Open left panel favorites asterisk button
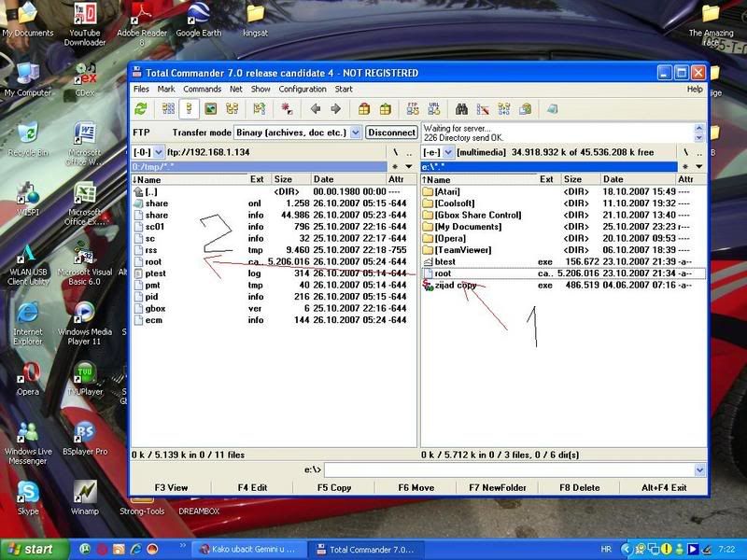The image size is (747, 560). [x=395, y=167]
